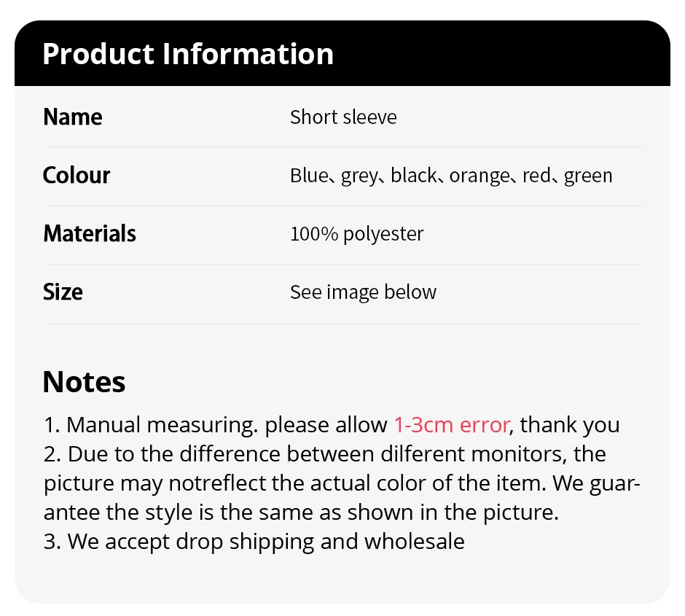Click the Notes heading
Image resolution: width=685 pixels, height=616 pixels.
pos(85,382)
